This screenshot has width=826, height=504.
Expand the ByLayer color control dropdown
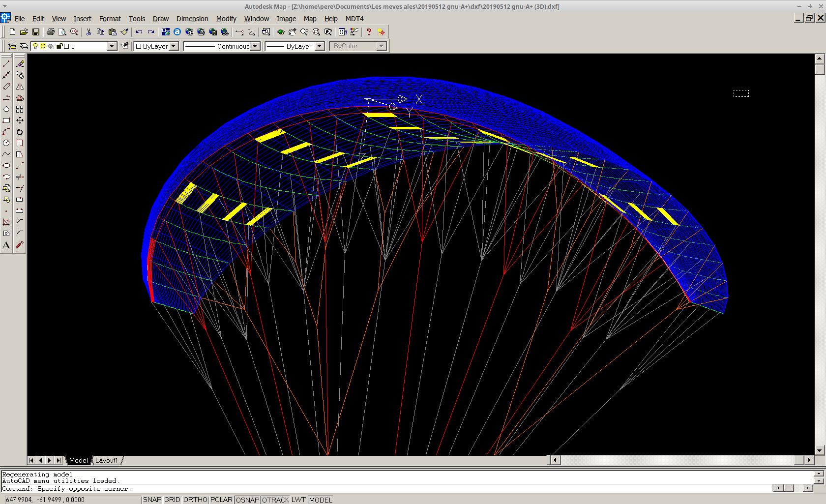[x=173, y=46]
